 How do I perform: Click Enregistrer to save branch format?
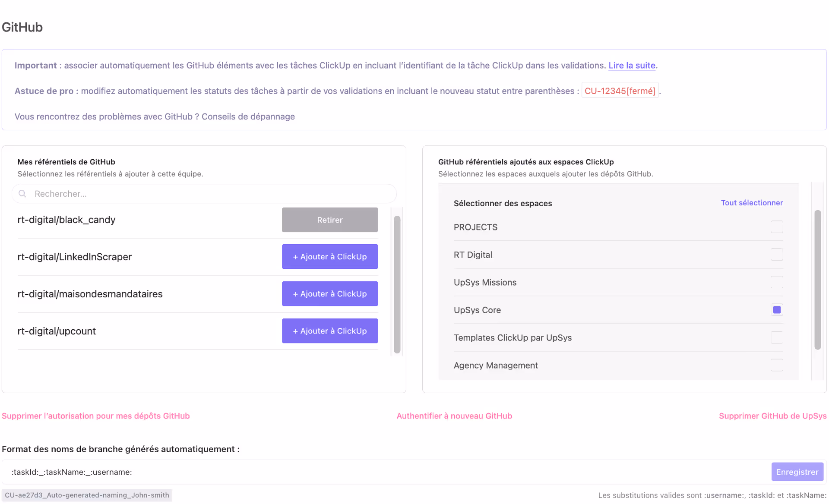coord(797,472)
